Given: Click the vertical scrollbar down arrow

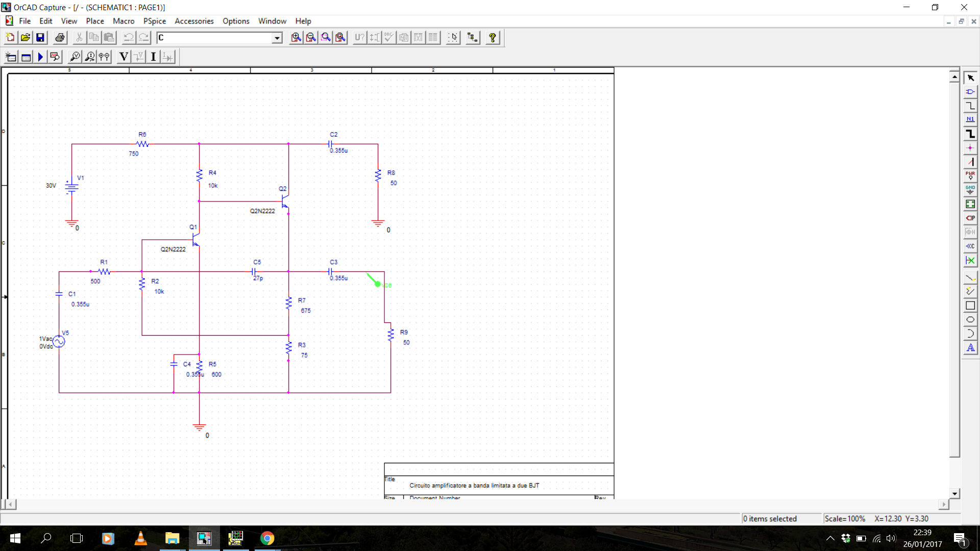Looking at the screenshot, I should (954, 493).
